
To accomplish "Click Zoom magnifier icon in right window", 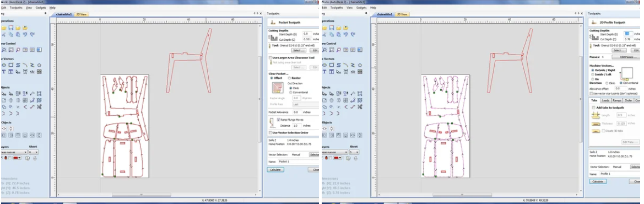I will tap(338, 50).
